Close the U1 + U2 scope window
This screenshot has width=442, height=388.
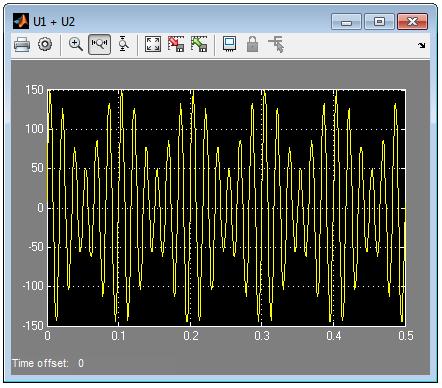[x=412, y=22]
